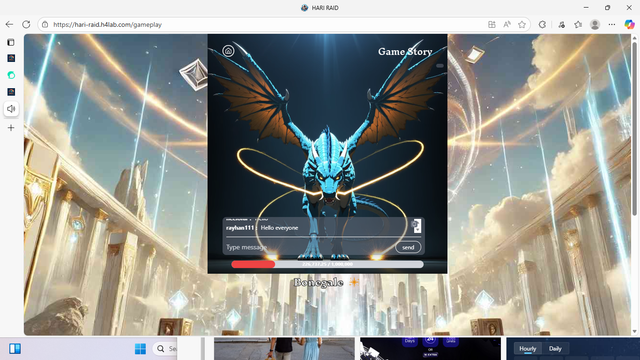Reload the HARI RAID page
The image size is (640, 360).
[27, 24]
